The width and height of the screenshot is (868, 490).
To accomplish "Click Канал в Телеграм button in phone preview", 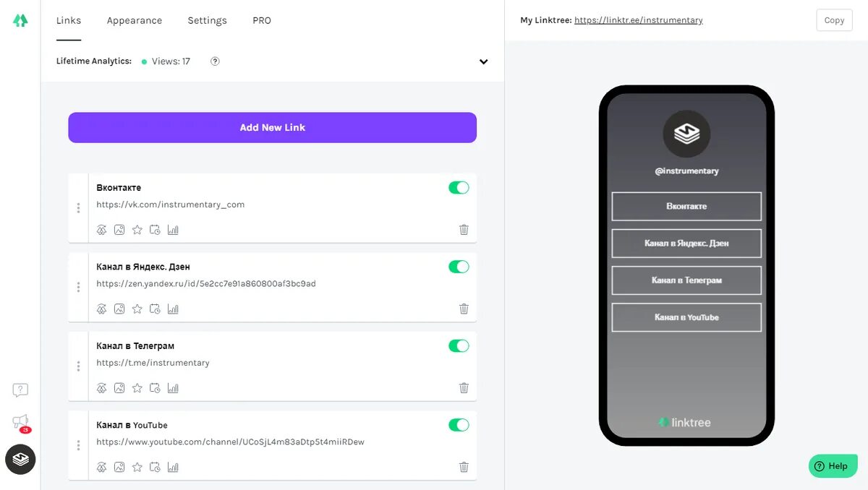I will (686, 280).
